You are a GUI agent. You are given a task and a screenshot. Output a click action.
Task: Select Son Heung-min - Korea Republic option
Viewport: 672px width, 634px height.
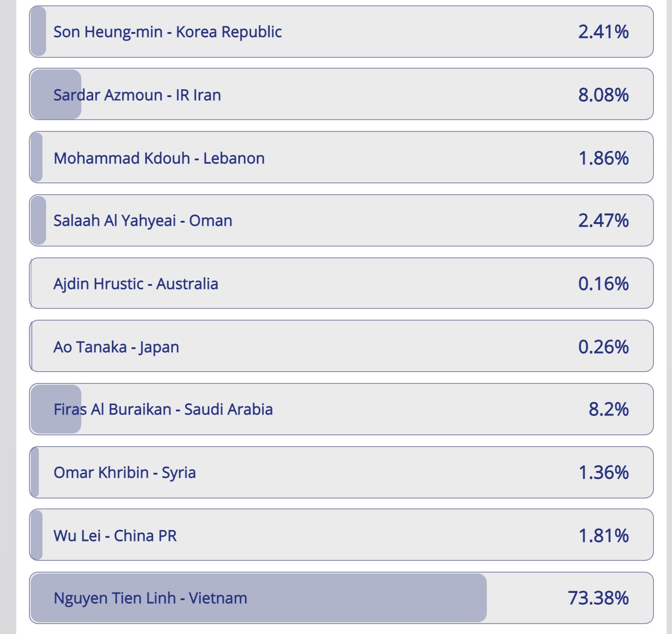(x=341, y=32)
